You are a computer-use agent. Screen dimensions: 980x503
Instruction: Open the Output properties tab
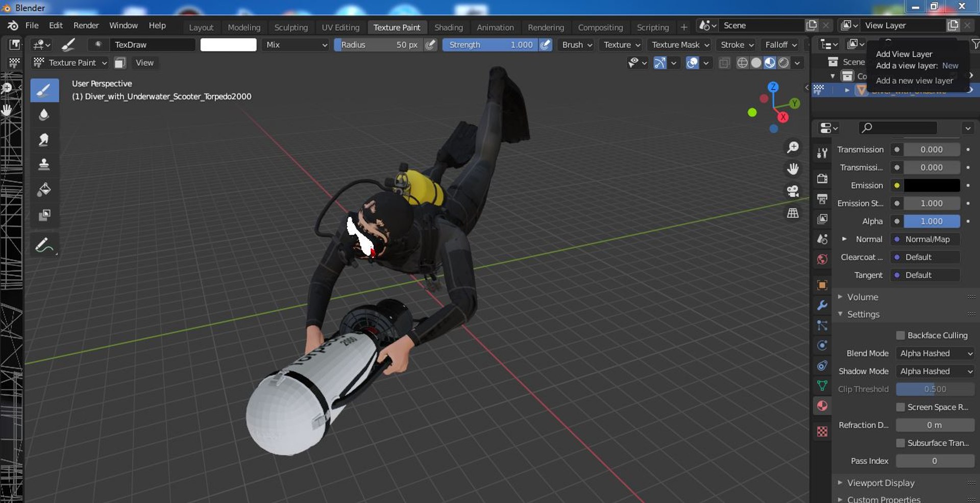point(822,199)
